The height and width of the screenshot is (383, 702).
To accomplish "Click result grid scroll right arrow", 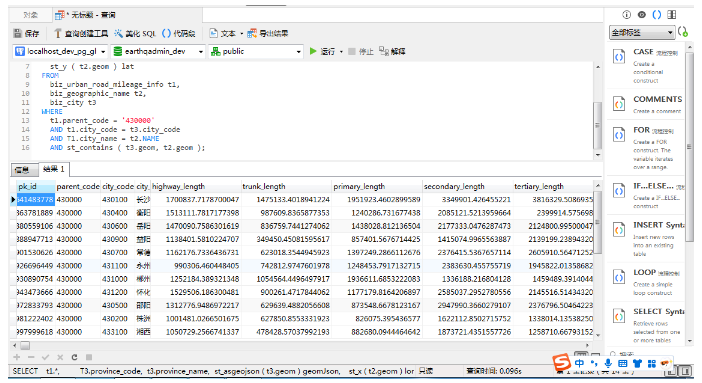I will tap(588, 345).
